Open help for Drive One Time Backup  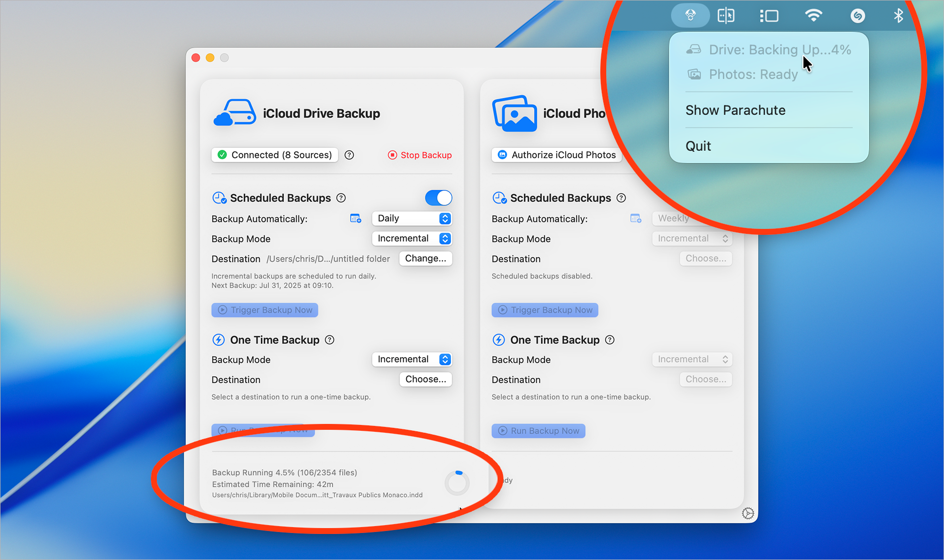(329, 340)
